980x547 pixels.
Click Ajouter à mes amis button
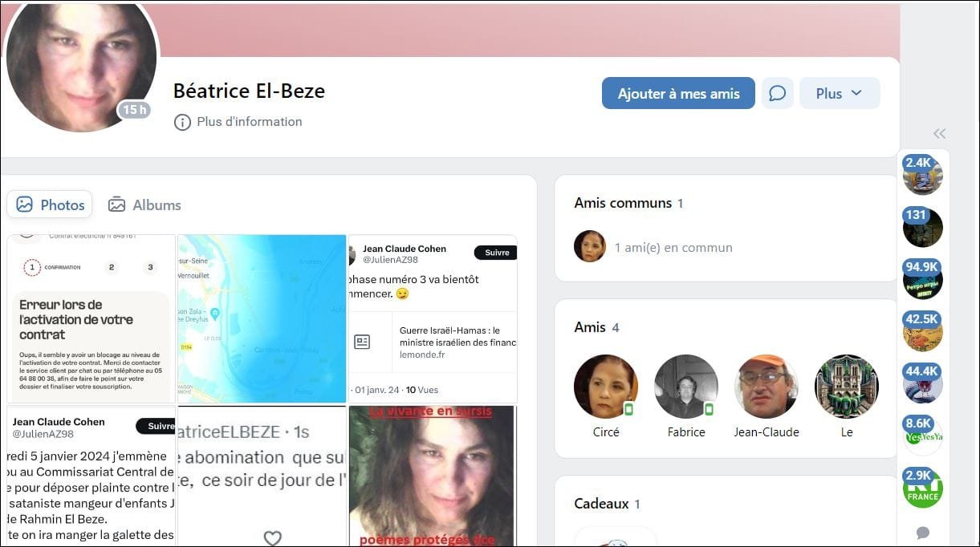[x=678, y=93]
